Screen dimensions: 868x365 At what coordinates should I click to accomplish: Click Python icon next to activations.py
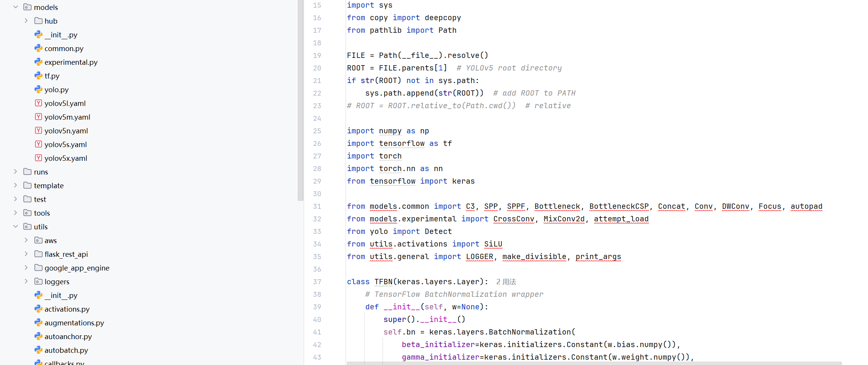(x=38, y=309)
